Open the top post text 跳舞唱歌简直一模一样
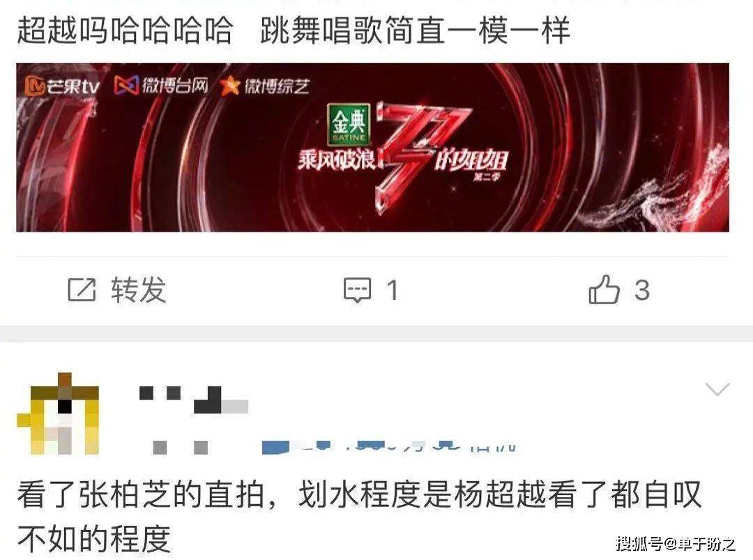Image resolution: width=753 pixels, height=560 pixels. [x=416, y=30]
